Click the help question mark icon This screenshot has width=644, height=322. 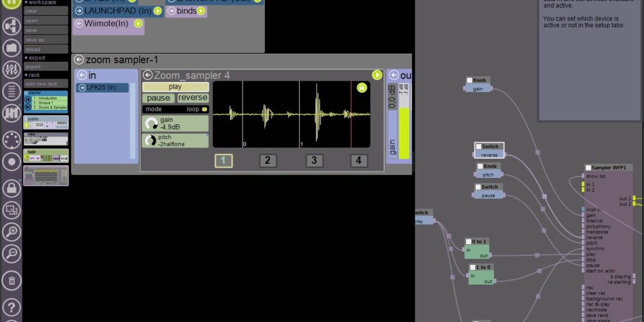[11, 307]
